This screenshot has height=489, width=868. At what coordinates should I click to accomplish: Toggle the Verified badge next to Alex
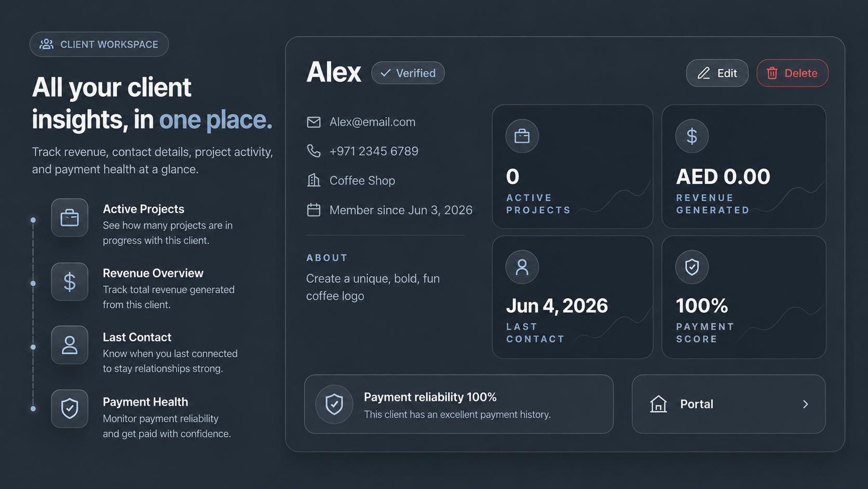[408, 73]
